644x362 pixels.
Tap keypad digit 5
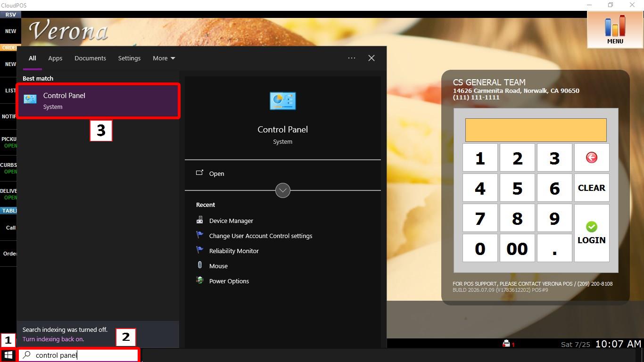coord(517,188)
